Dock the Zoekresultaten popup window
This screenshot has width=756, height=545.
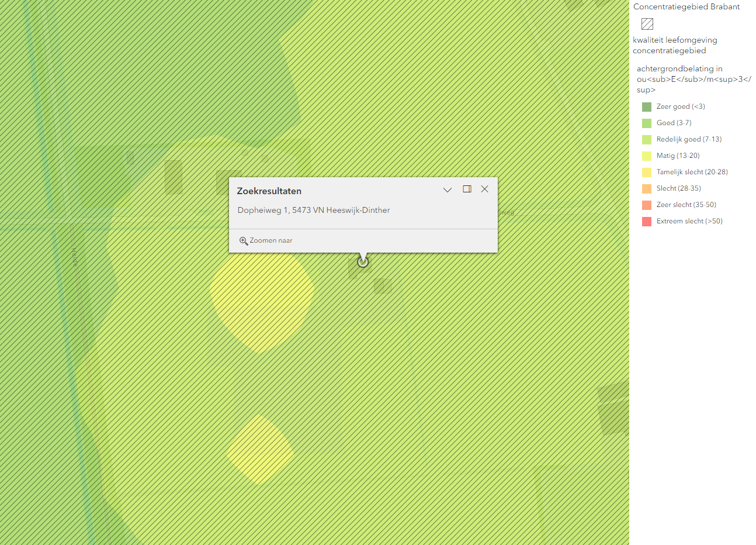click(467, 189)
